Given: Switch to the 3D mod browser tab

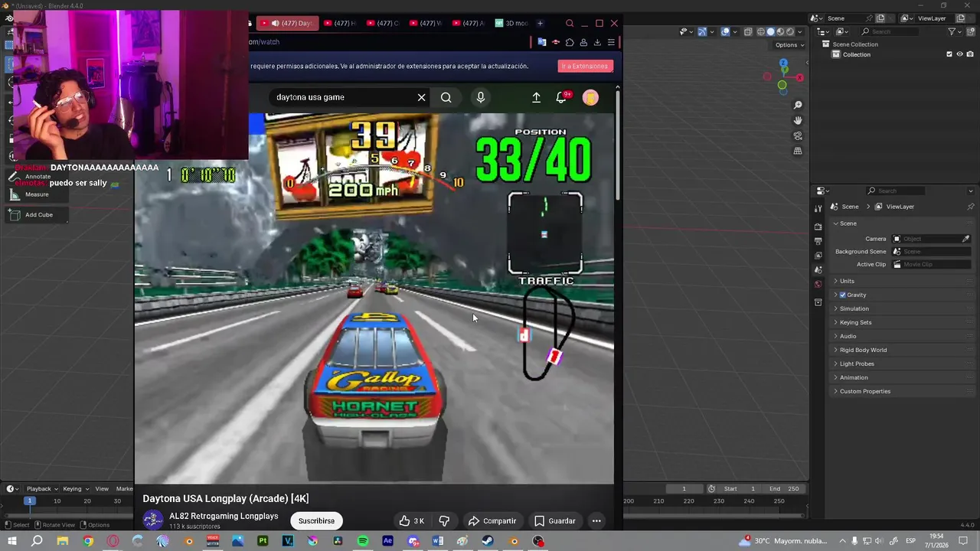Looking at the screenshot, I should (x=511, y=24).
